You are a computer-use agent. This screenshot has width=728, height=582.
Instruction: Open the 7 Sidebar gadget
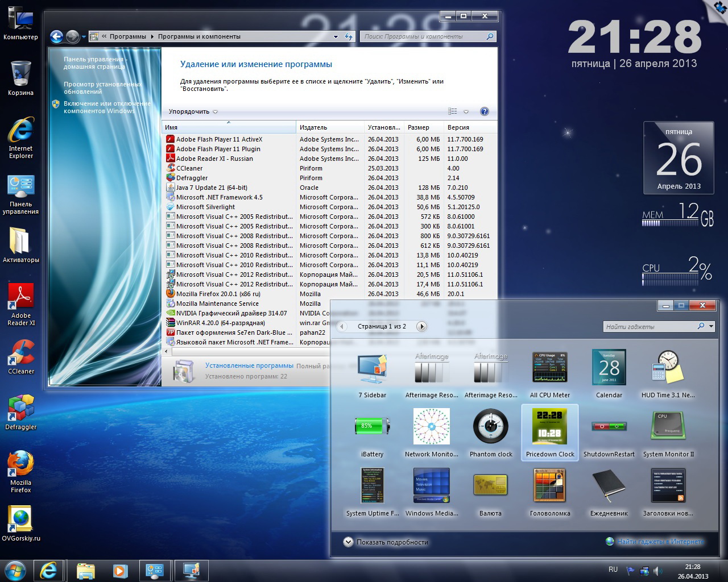point(373,374)
